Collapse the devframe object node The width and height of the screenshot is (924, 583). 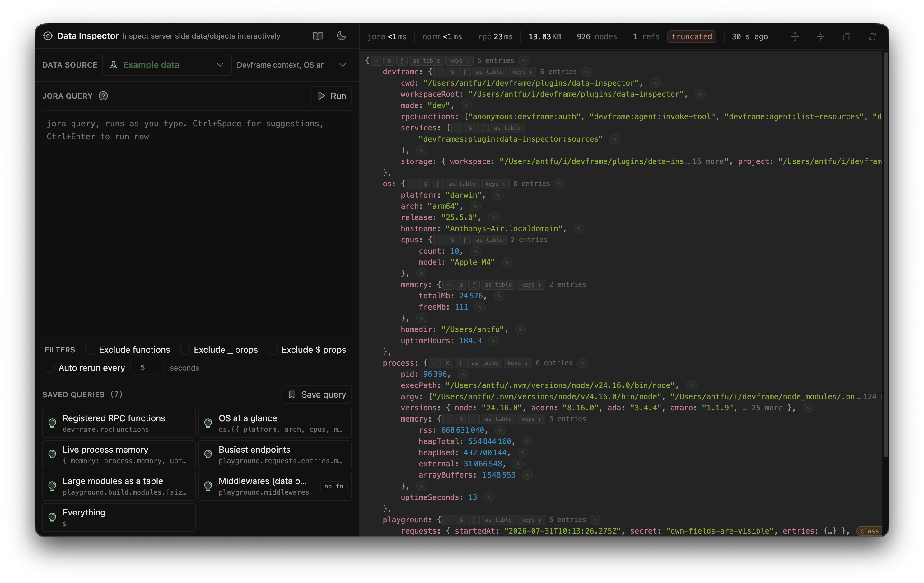tap(439, 72)
